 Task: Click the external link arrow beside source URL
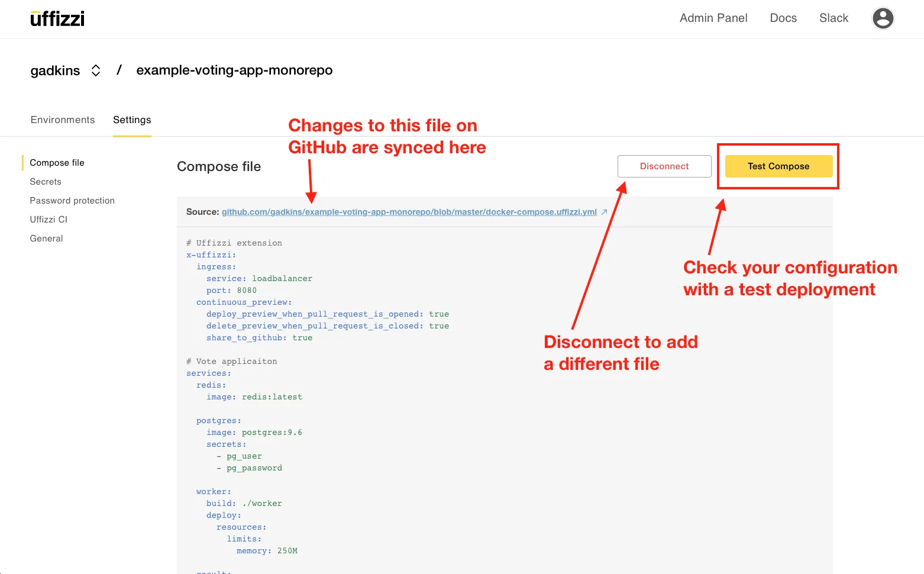(604, 212)
